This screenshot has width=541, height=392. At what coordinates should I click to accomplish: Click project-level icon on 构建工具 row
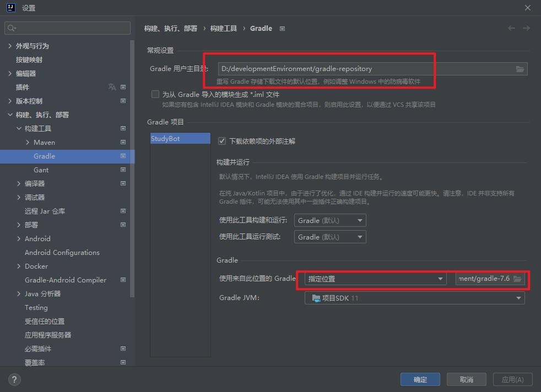(x=123, y=129)
